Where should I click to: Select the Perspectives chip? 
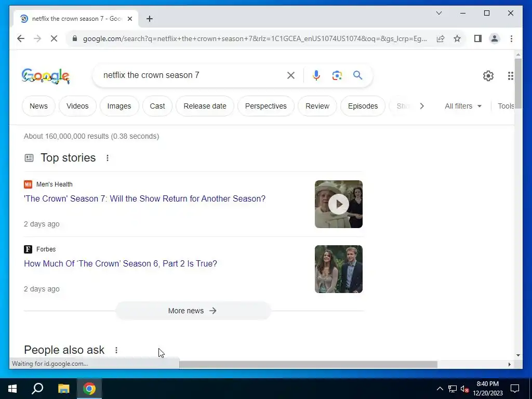(265, 106)
